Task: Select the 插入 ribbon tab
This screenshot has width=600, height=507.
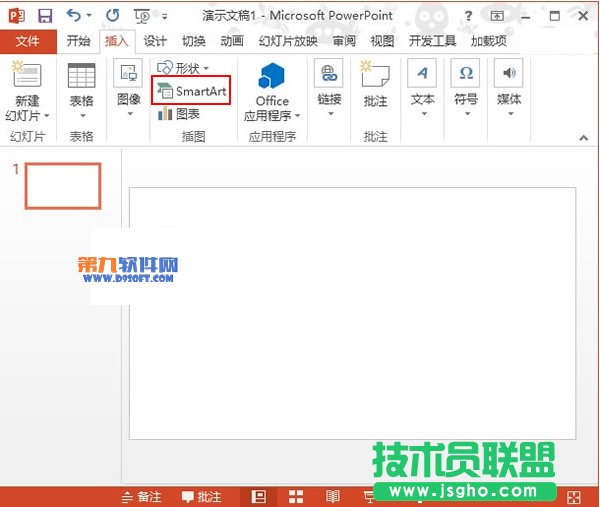Action: click(117, 41)
